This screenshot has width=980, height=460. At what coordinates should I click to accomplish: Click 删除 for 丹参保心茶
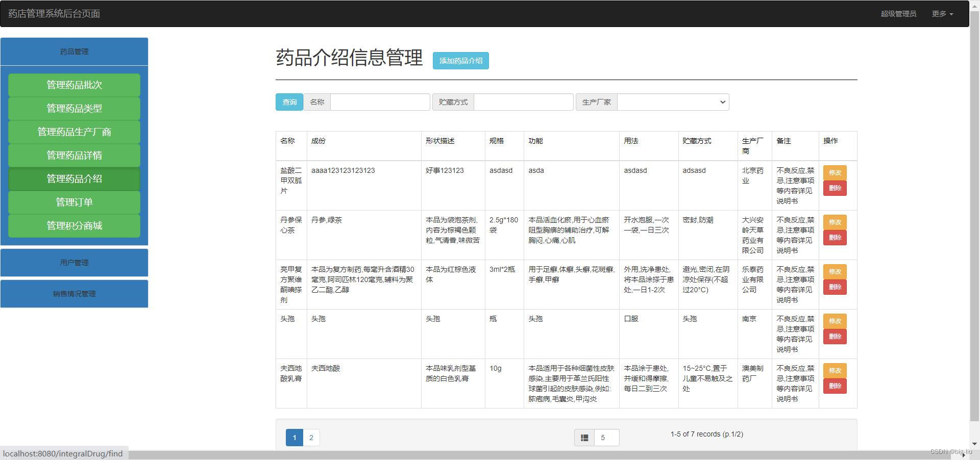click(834, 237)
